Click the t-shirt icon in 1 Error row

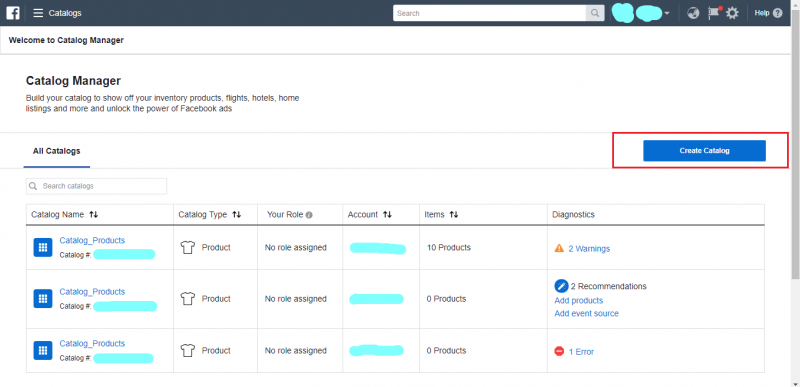188,350
